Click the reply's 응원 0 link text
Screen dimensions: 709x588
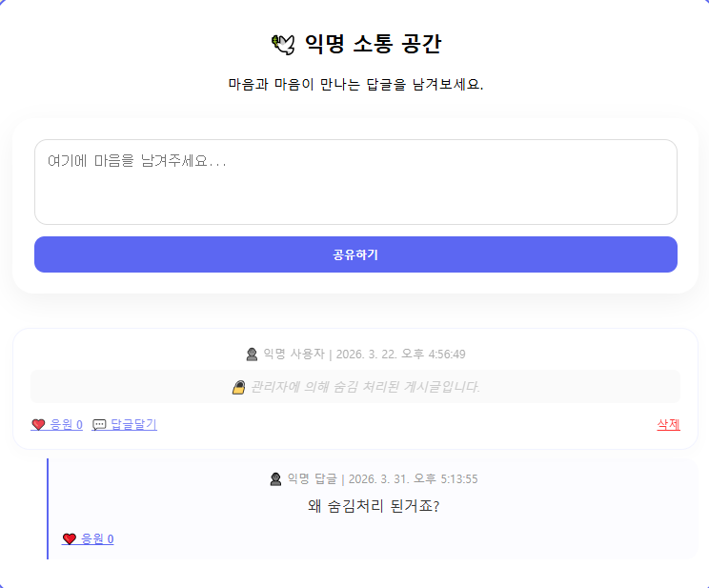pyautogui.click(x=97, y=539)
